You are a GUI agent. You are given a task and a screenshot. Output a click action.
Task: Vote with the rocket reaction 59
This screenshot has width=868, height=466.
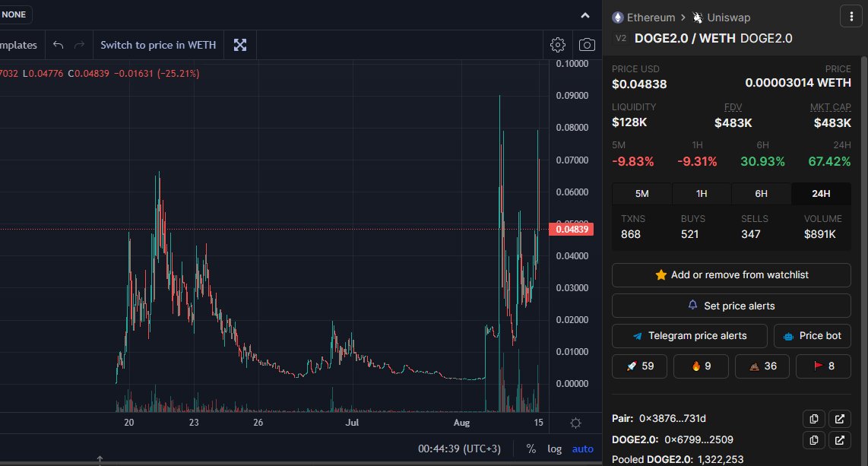tap(639, 366)
